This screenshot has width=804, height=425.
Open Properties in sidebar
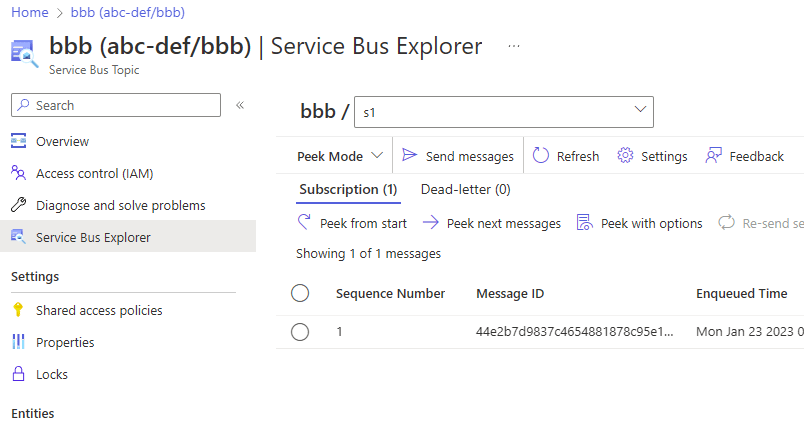point(65,342)
